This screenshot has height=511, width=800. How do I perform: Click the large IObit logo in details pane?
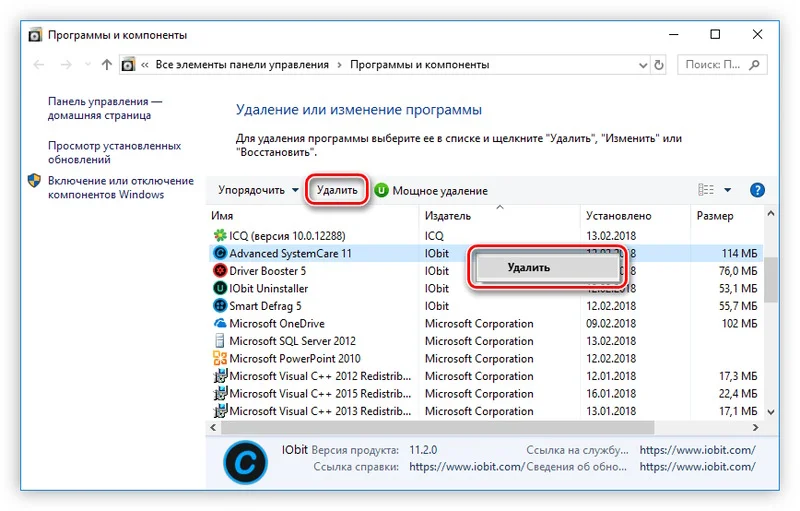tap(245, 463)
